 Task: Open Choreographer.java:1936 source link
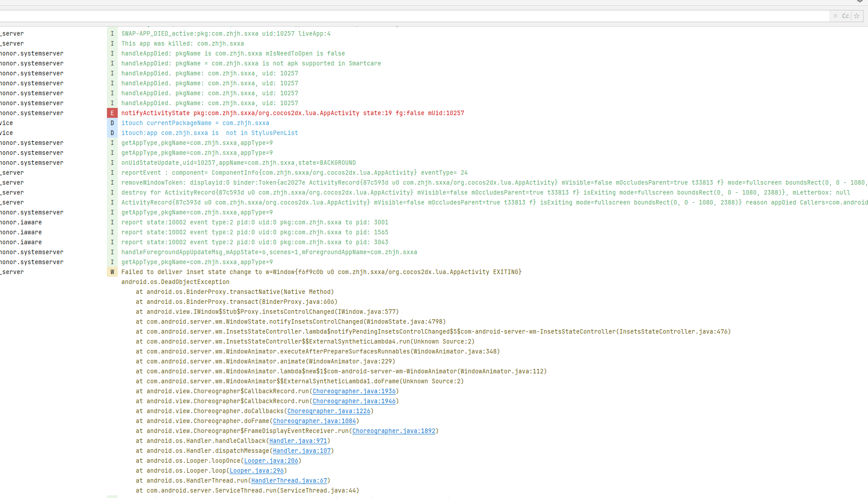354,391
